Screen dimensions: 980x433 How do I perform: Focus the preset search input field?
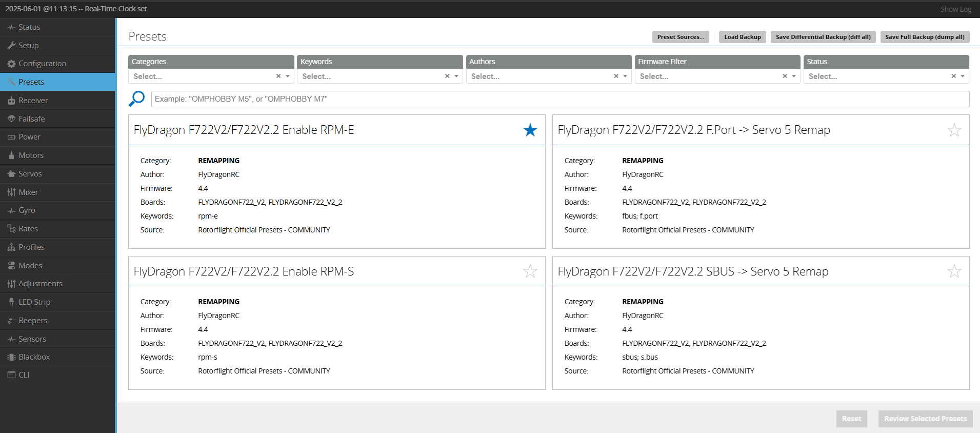560,99
